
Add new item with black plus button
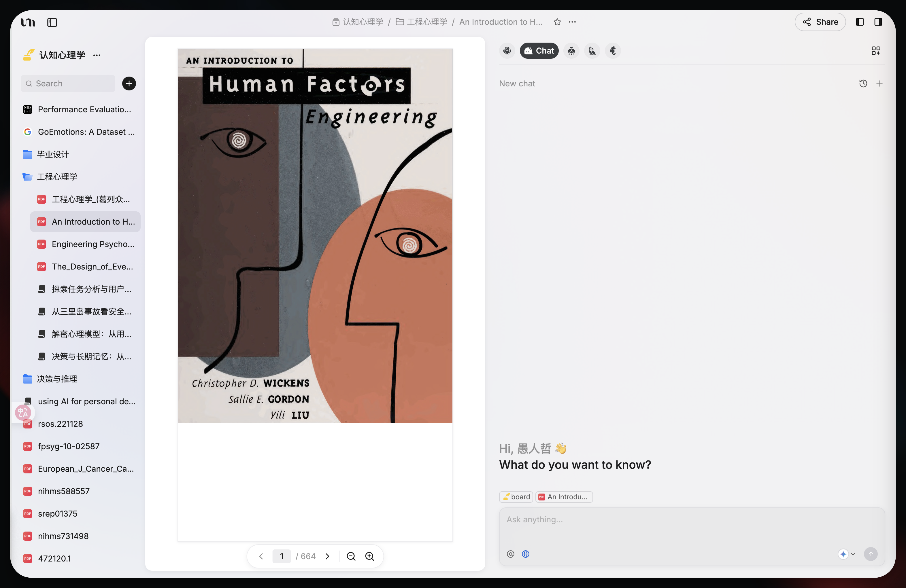click(x=129, y=83)
